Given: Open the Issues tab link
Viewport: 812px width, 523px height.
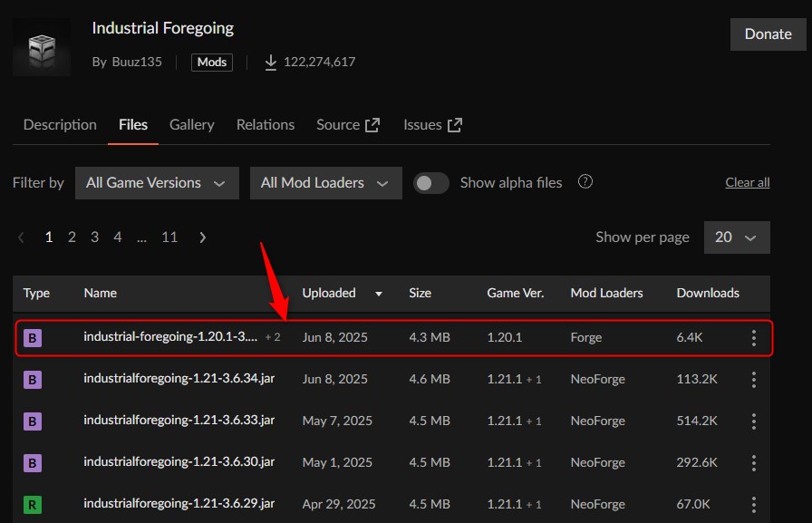Looking at the screenshot, I should [x=432, y=125].
